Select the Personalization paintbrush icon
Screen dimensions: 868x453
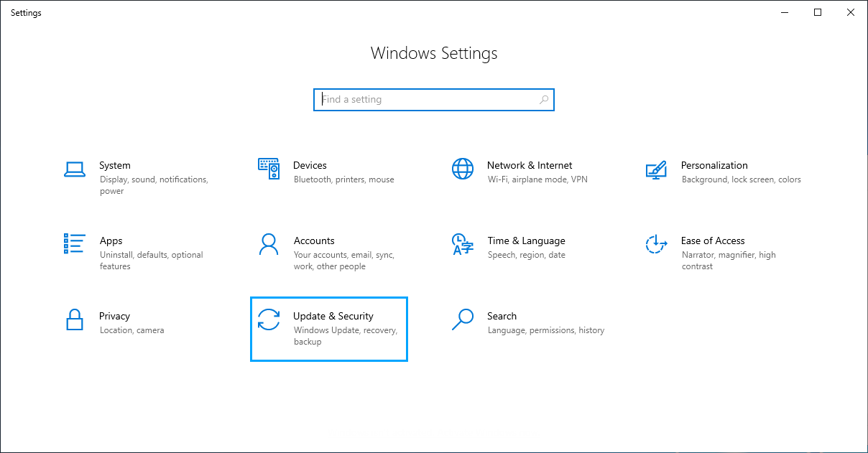(657, 169)
